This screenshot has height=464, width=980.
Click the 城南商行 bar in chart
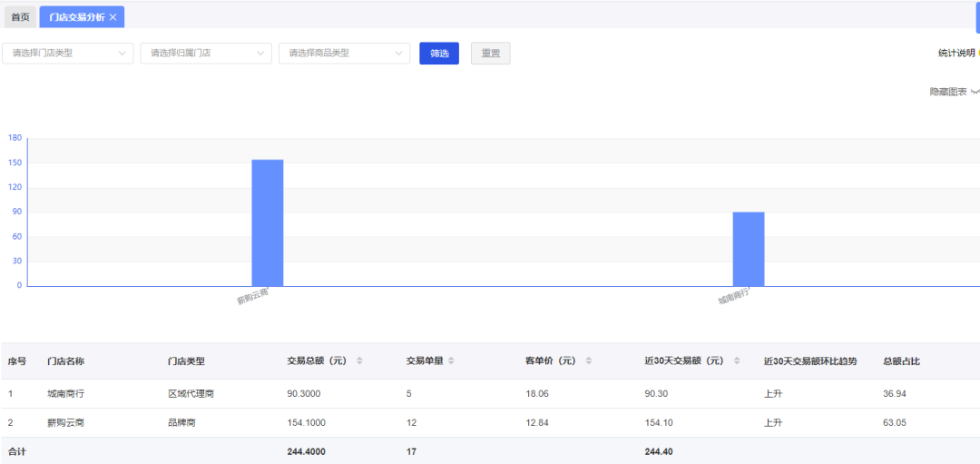point(749,249)
